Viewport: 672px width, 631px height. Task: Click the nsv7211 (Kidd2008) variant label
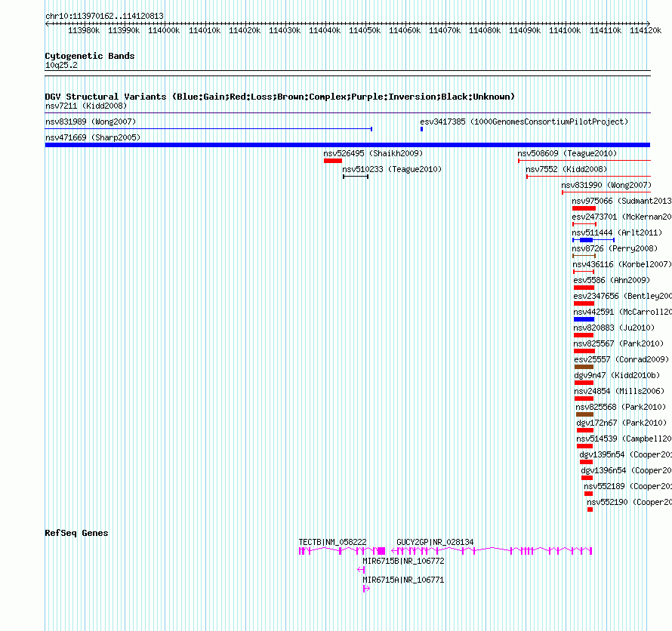coord(86,106)
